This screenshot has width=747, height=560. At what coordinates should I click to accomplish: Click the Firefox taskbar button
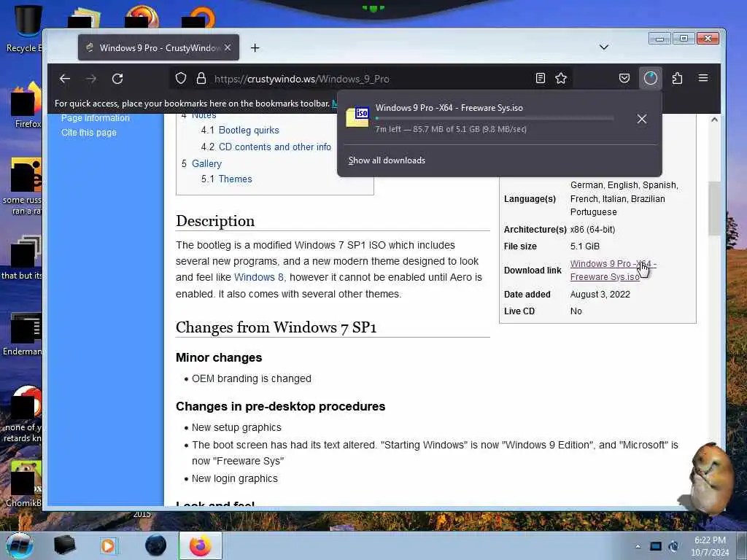pos(201,545)
